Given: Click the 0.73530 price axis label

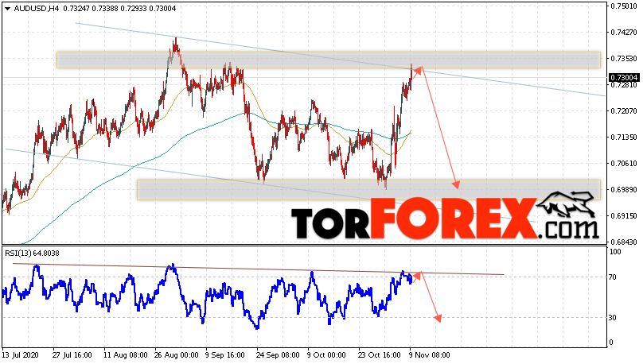Looking at the screenshot, I should click(x=624, y=59).
